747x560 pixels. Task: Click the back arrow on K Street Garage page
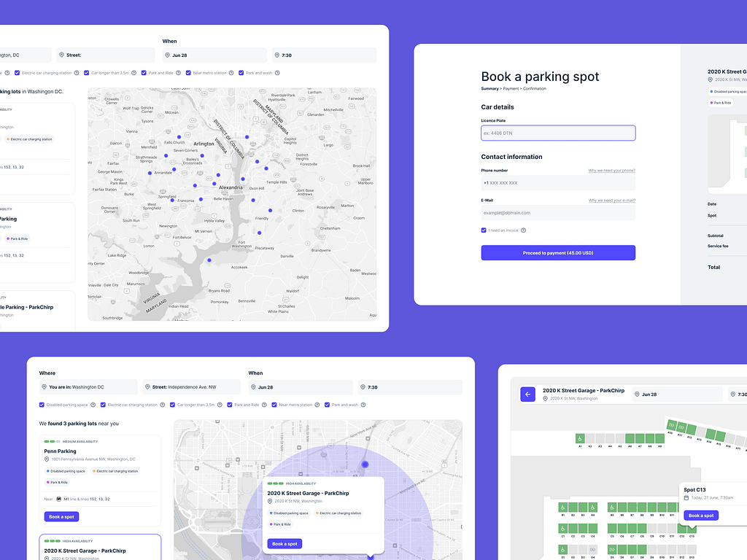coord(527,394)
